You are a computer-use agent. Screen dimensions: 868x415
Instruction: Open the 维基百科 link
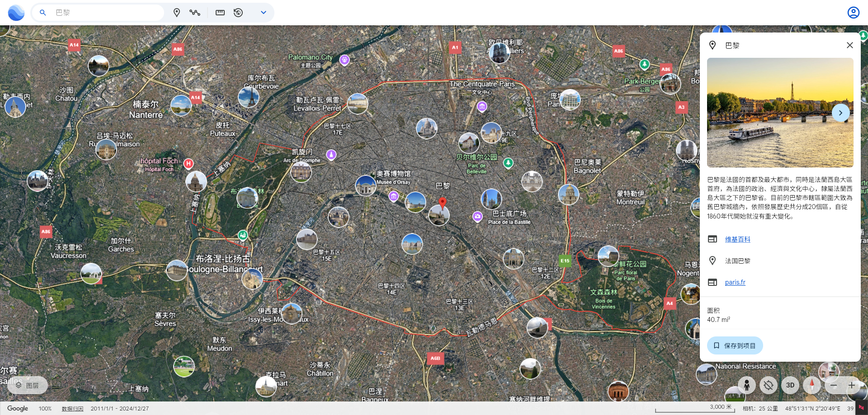[738, 239]
